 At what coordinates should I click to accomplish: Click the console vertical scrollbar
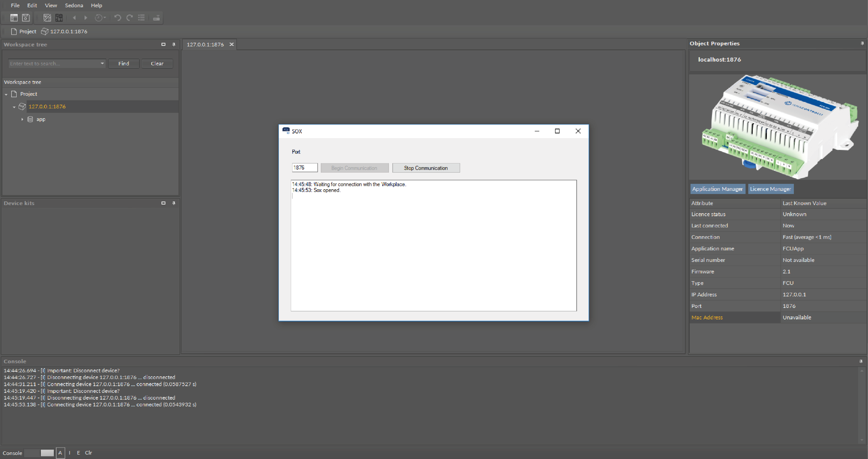pyautogui.click(x=862, y=404)
